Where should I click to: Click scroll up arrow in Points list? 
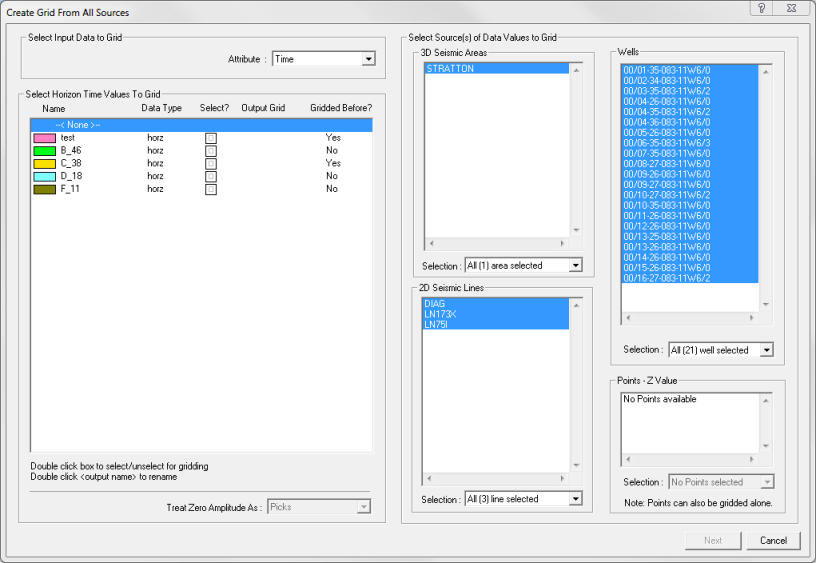point(766,400)
